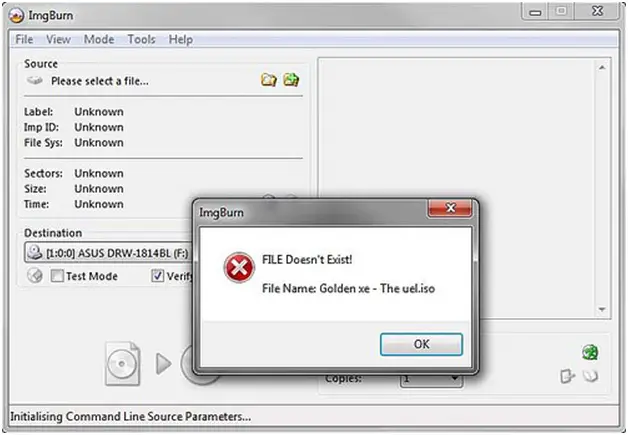Click the browse for file folder icon
This screenshot has width=628, height=435.
click(269, 80)
